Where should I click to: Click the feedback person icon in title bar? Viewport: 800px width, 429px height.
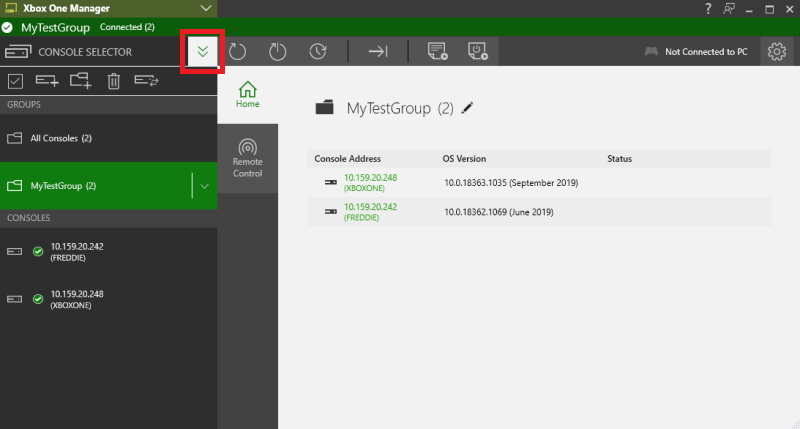click(729, 9)
